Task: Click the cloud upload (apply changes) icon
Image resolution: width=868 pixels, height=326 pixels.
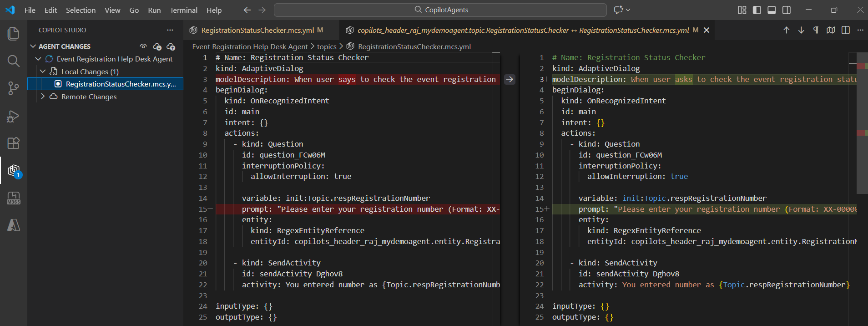Action: (x=171, y=46)
